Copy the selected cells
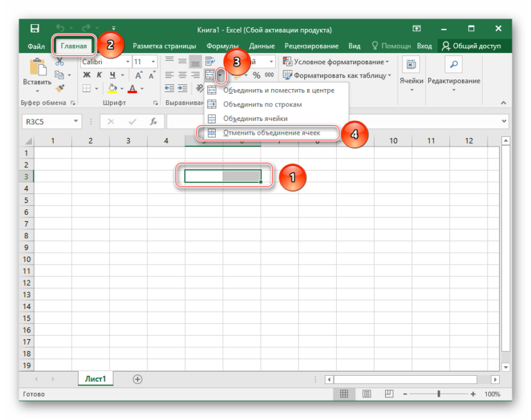The image size is (531, 420). [x=59, y=75]
